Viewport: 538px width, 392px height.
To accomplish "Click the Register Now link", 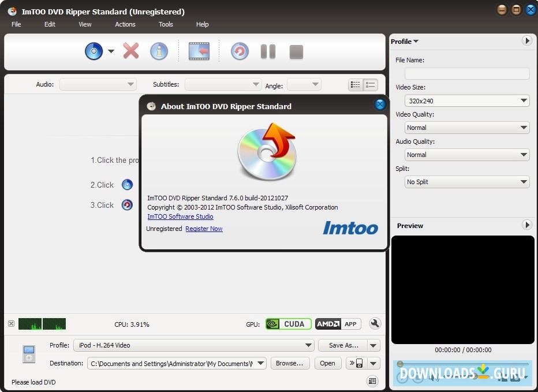I will click(x=204, y=229).
